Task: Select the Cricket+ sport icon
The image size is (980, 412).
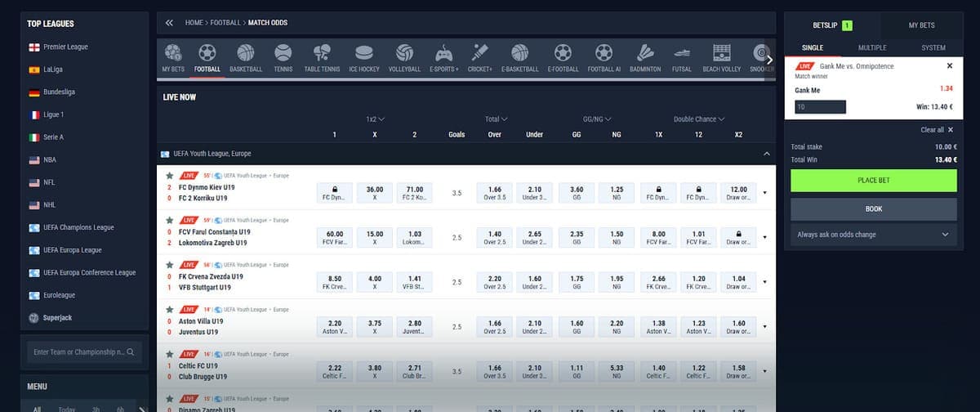Action: coord(480,54)
